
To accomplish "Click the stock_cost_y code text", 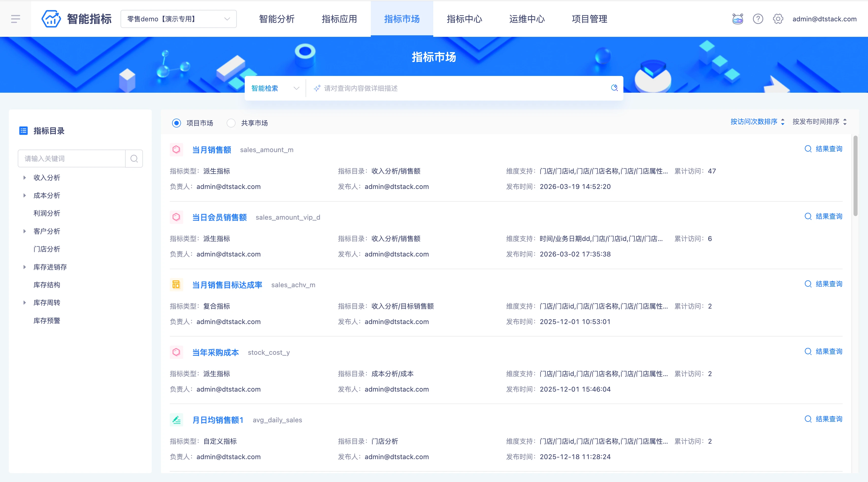I will [x=269, y=352].
